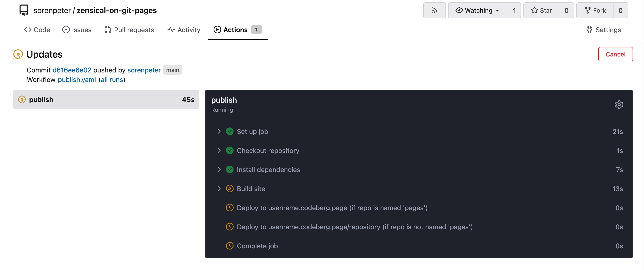
Task: Open the Activity tab
Action: (184, 30)
